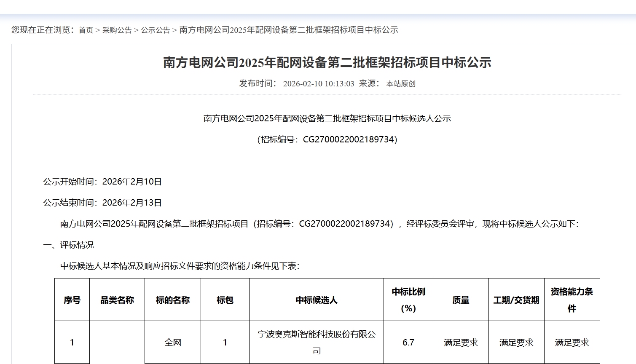
Task: Click the 工期/交货期 column header
Action: pyautogui.click(x=516, y=300)
